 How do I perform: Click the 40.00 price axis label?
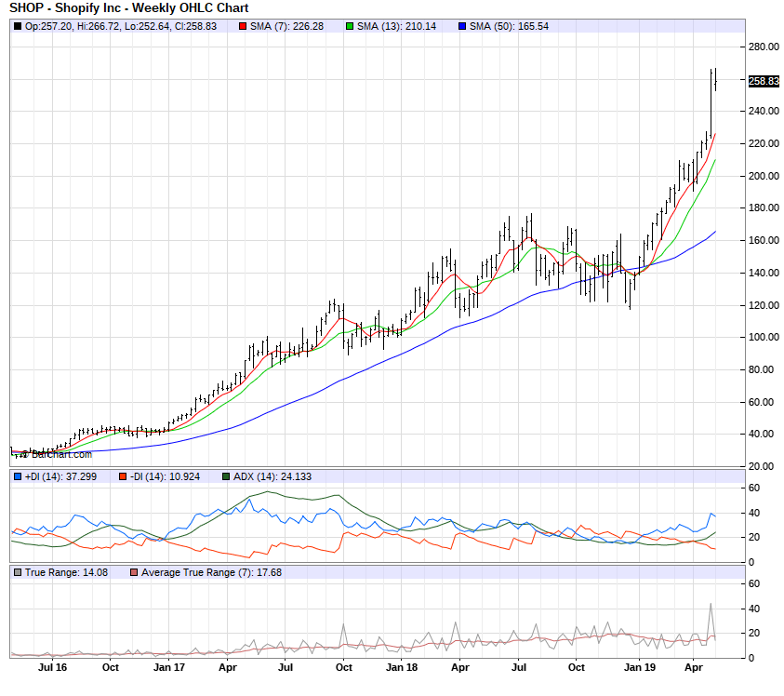(761, 434)
